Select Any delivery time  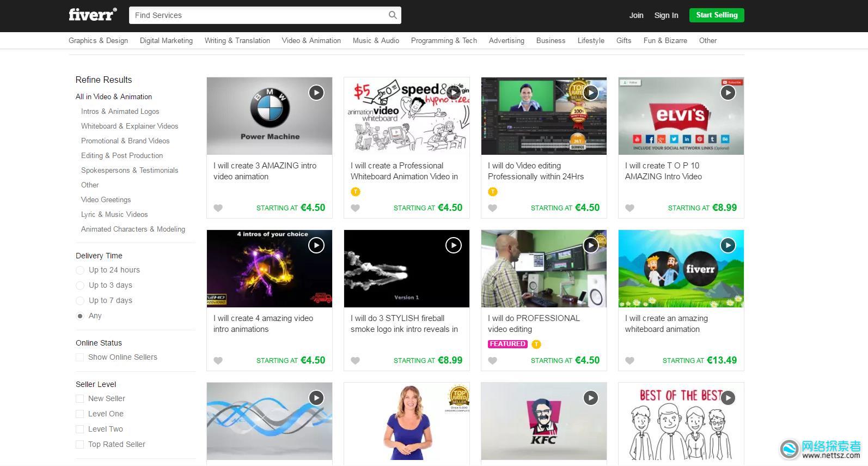tap(80, 316)
